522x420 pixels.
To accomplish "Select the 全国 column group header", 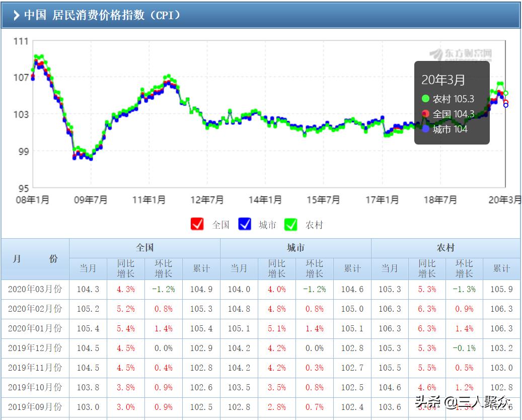I will tap(144, 248).
